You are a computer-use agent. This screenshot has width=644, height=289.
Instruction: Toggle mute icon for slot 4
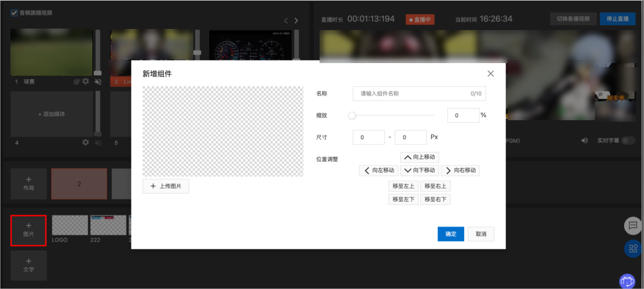(98, 143)
